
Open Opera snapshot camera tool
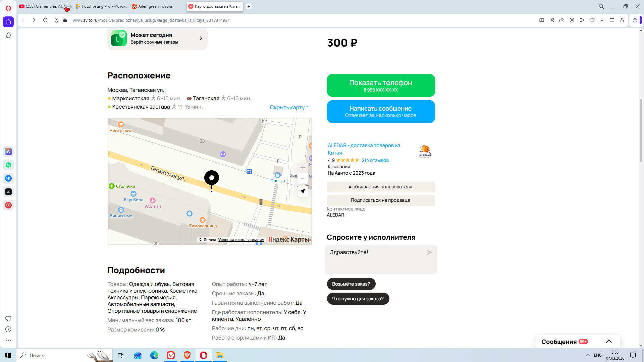[x=562, y=20]
